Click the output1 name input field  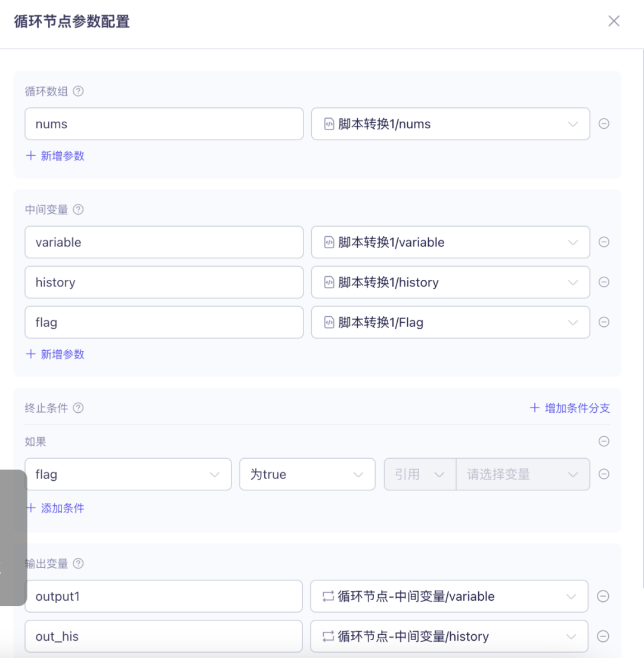(x=163, y=596)
